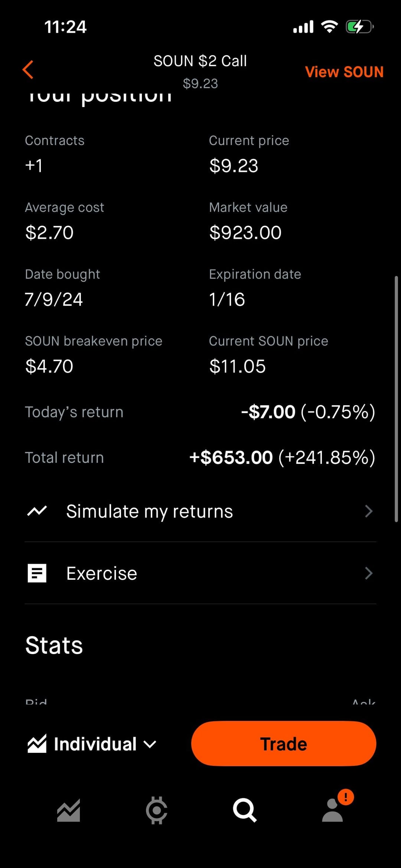
Task: Click the page scrollbar on right edge
Action: point(396,399)
